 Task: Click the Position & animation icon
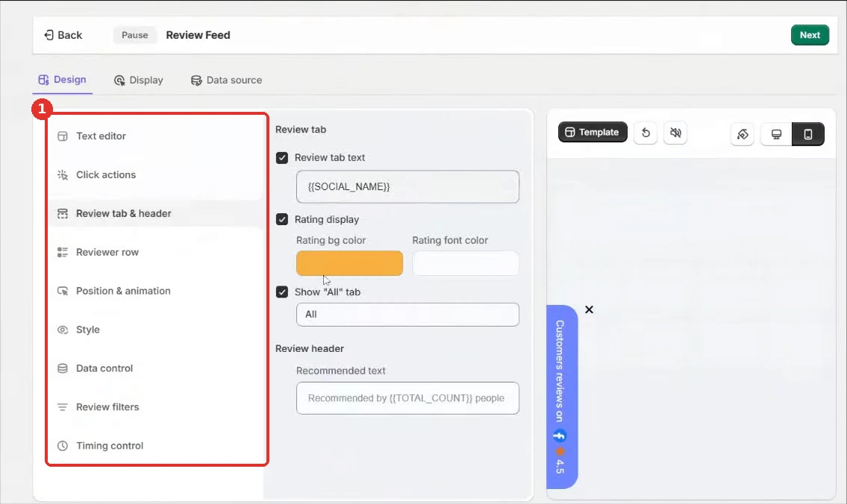click(x=63, y=291)
